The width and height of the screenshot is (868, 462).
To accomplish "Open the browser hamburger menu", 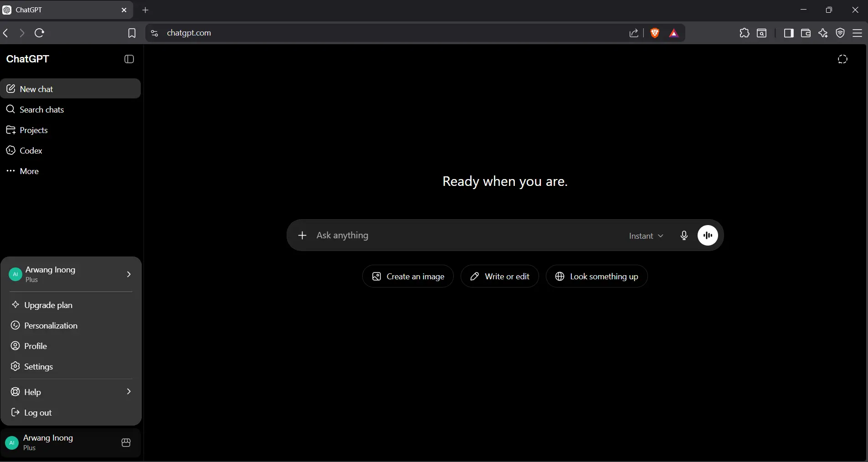I will (x=858, y=33).
